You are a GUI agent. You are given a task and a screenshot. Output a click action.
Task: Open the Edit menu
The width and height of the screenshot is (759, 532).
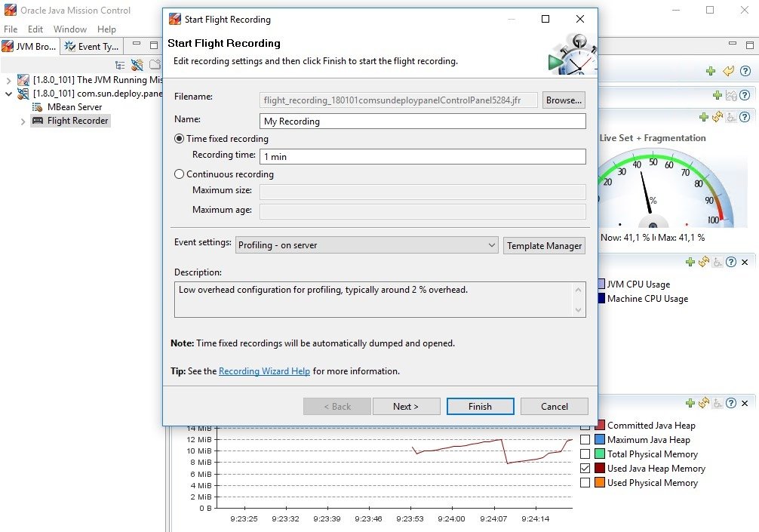[35, 29]
